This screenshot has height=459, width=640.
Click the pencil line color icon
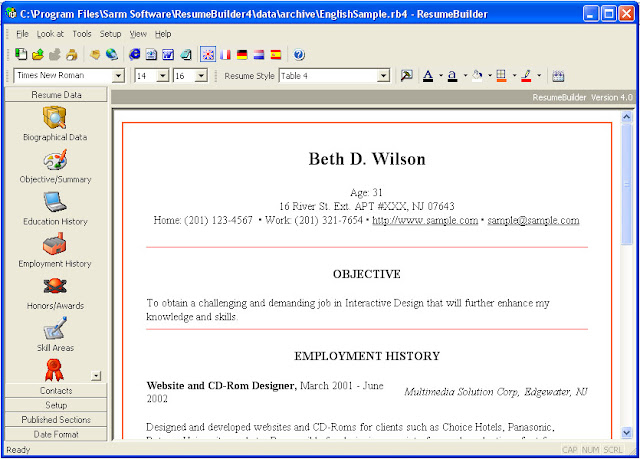[526, 76]
